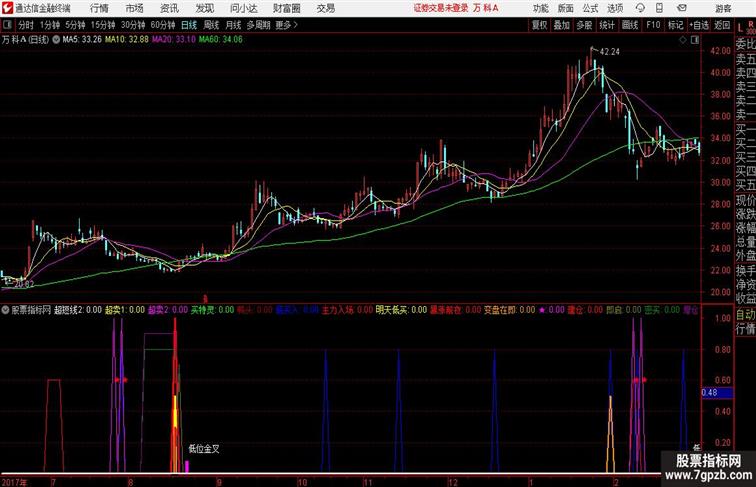
Task: Click the MA10: 32.88 indicator label
Action: tap(127, 40)
